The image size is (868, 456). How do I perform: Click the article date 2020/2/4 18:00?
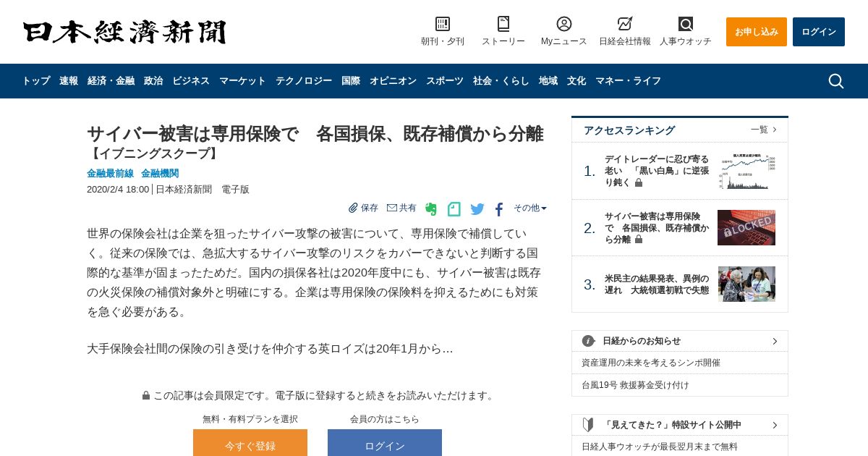click(118, 190)
